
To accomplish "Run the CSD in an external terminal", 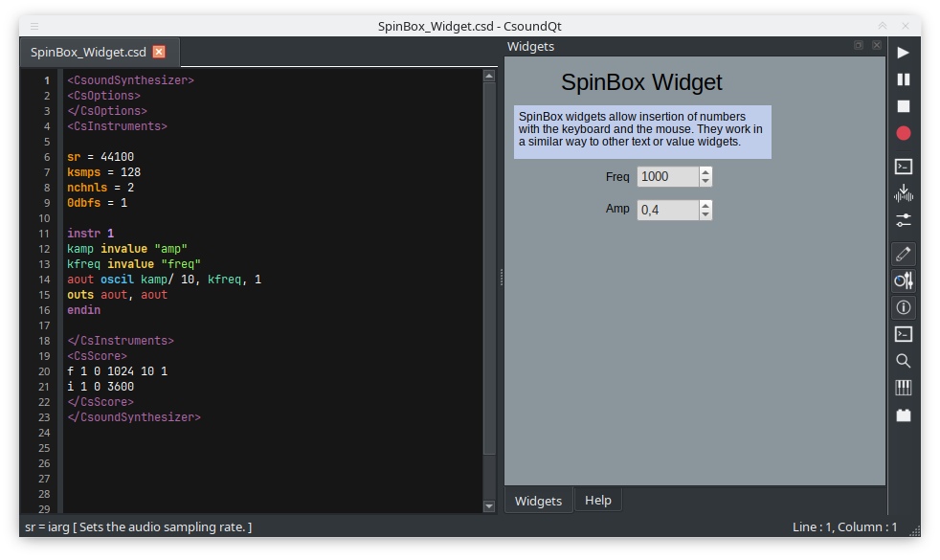I will click(903, 166).
